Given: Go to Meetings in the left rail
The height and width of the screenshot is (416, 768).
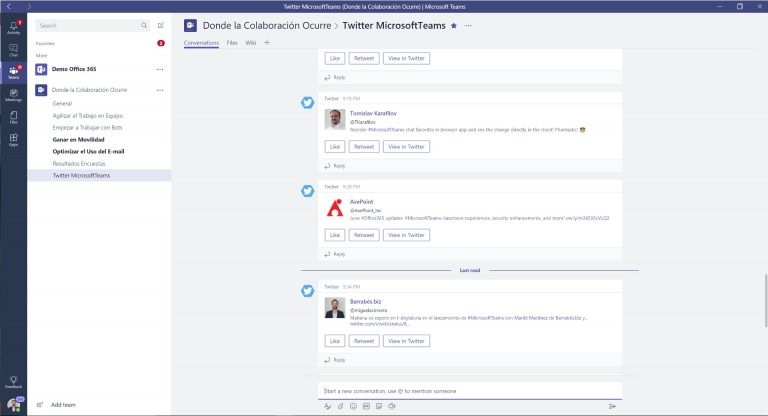Looking at the screenshot, I should click(13, 94).
